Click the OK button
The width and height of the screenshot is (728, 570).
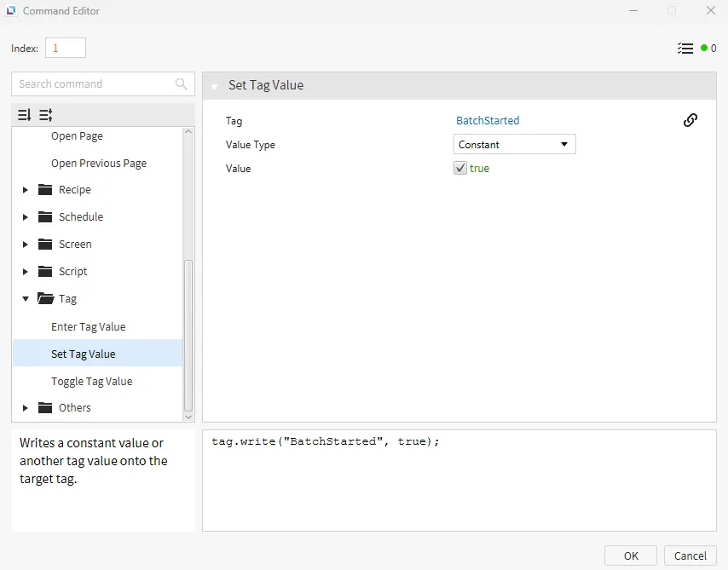pos(630,556)
